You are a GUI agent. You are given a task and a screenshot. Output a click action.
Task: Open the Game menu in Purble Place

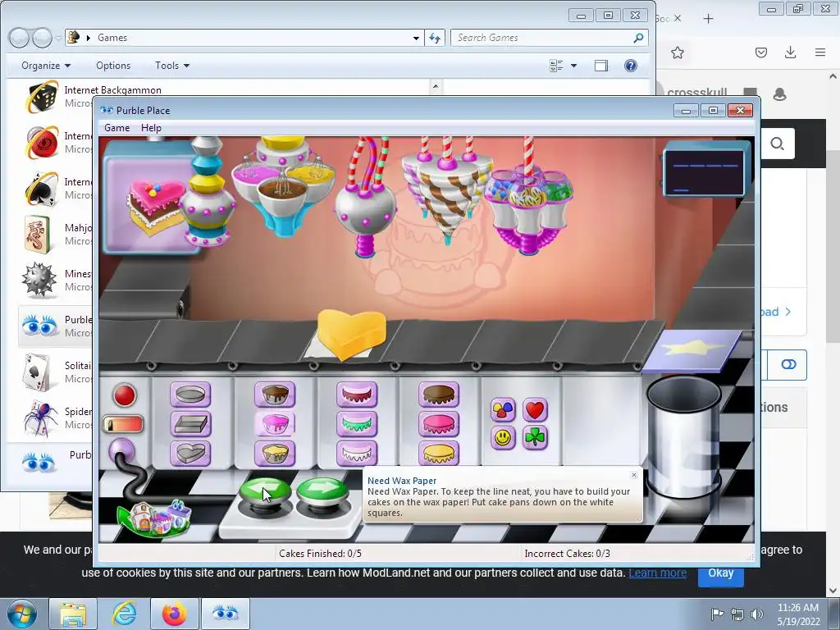pyautogui.click(x=116, y=128)
